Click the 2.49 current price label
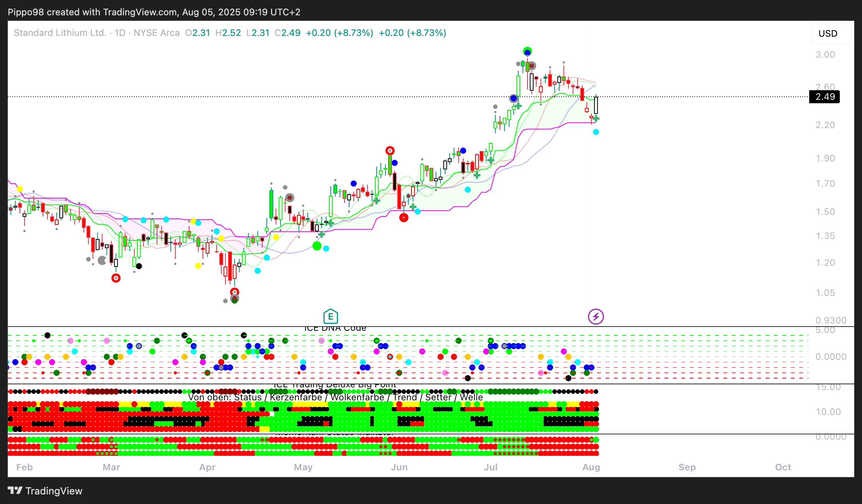This screenshot has height=504, width=862. pyautogui.click(x=824, y=97)
